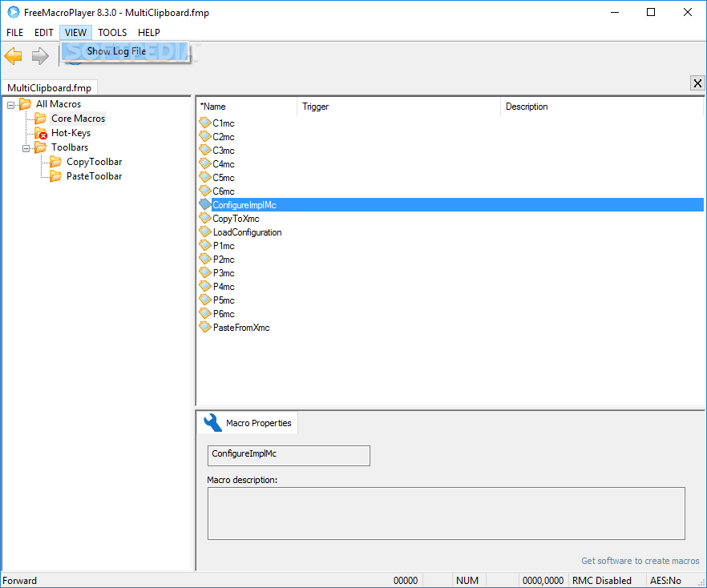Click the P1mc macro icon

[205, 245]
